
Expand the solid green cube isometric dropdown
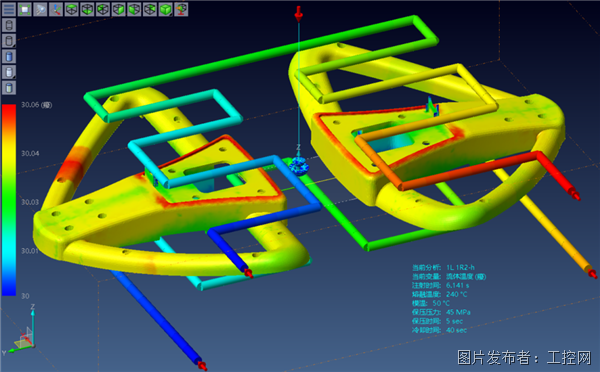166,9
